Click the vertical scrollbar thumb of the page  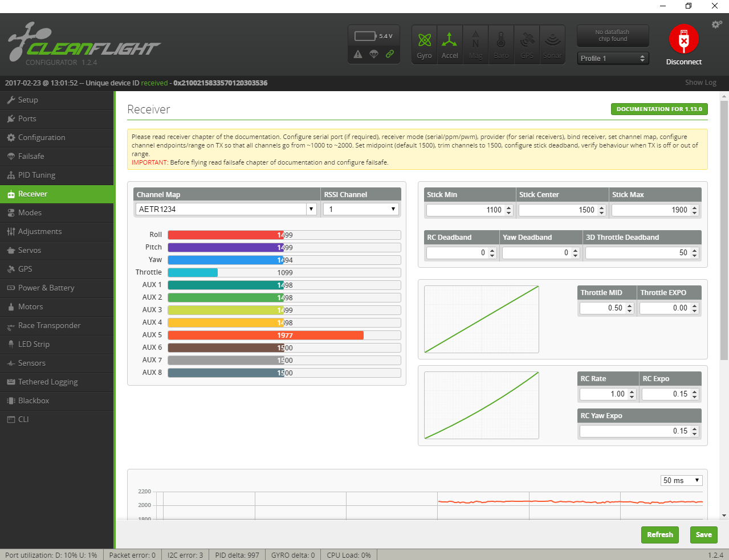coord(724,231)
